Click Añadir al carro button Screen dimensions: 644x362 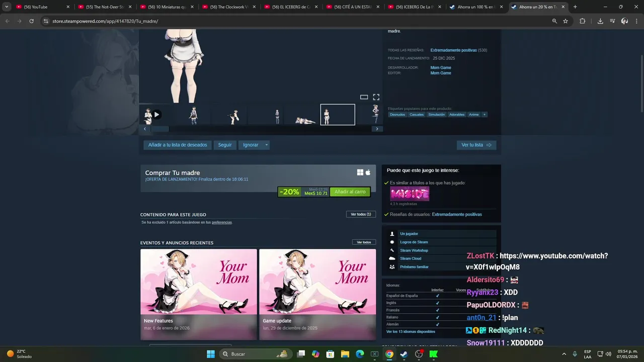point(350,192)
